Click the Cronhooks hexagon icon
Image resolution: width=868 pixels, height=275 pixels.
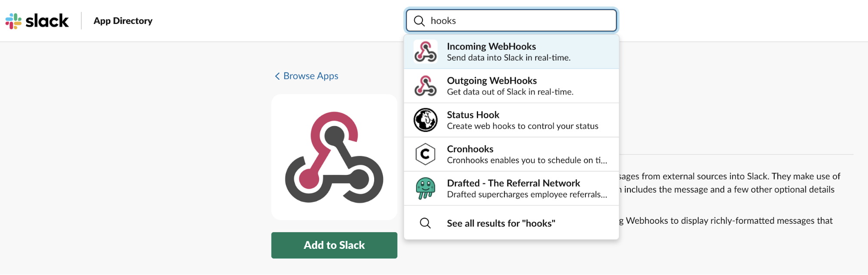coord(425,154)
